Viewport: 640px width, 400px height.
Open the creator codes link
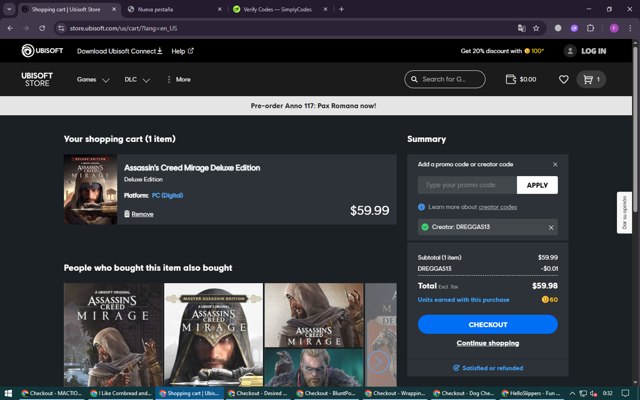coord(498,207)
